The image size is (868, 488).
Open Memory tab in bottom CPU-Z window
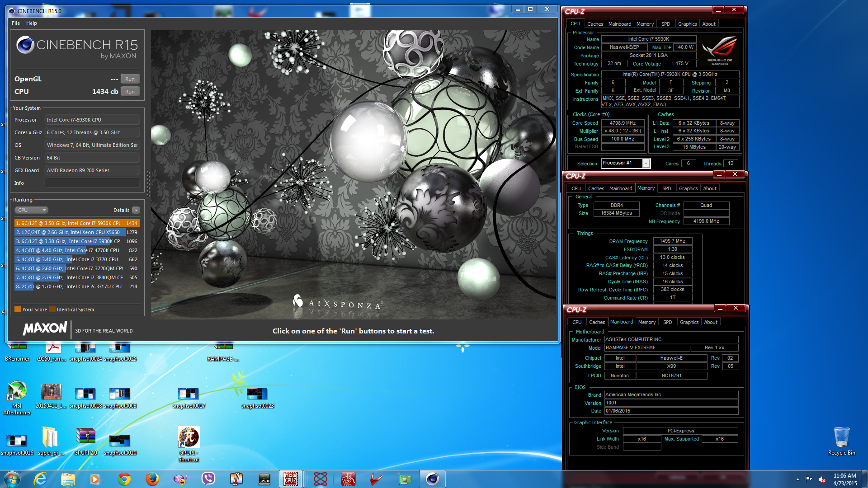646,322
